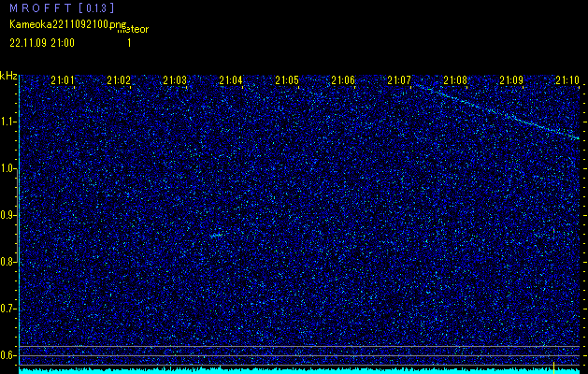Click the 21:10 time axis label
588x374 pixels.
[567, 79]
